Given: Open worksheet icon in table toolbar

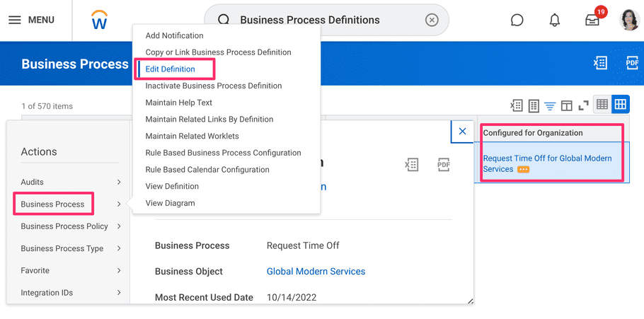Looking at the screenshot, I should point(533,105).
